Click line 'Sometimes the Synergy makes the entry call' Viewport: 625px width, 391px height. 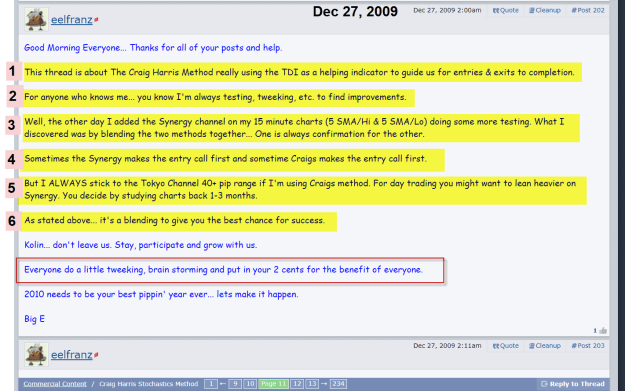[x=225, y=159]
